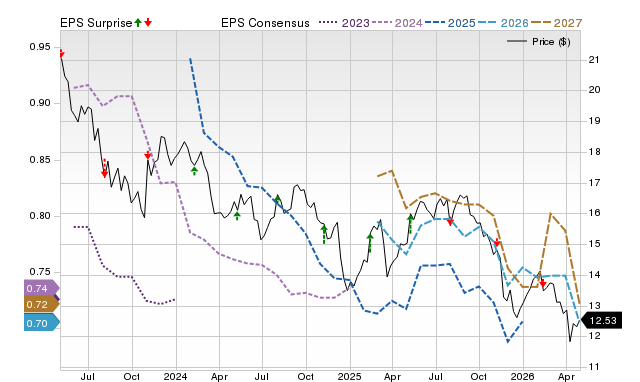Click the 11 price axis label
The image size is (640, 382).
pos(594,366)
